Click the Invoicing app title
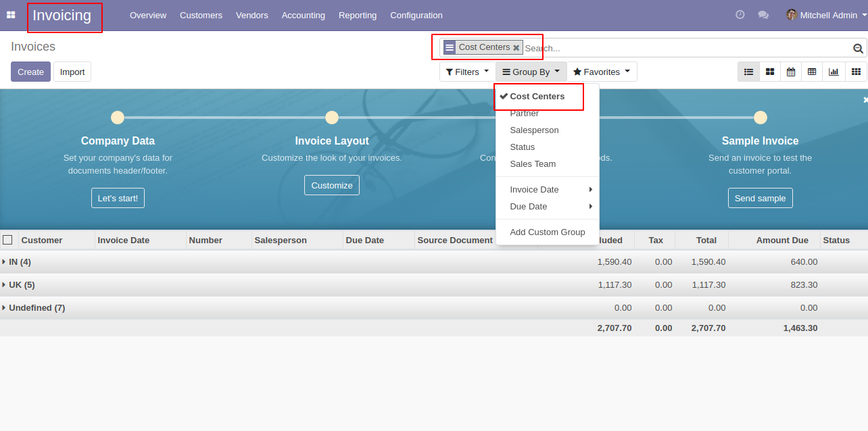 pos(62,16)
